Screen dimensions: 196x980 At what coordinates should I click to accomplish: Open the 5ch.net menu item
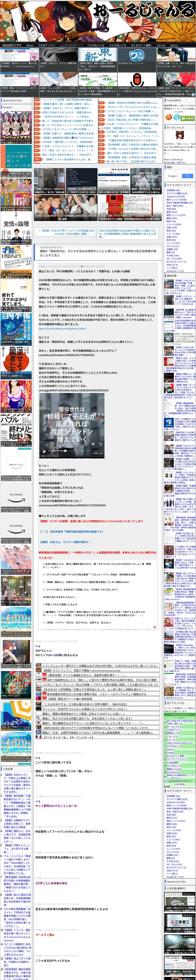pyautogui.click(x=161, y=45)
